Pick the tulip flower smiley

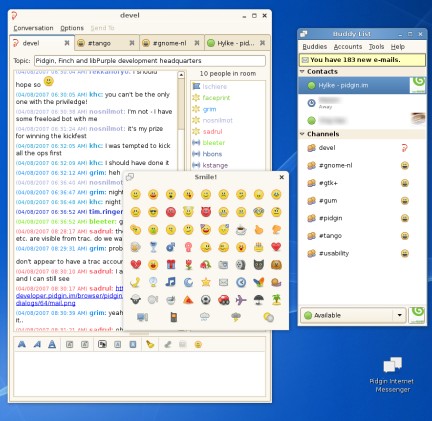188,265
